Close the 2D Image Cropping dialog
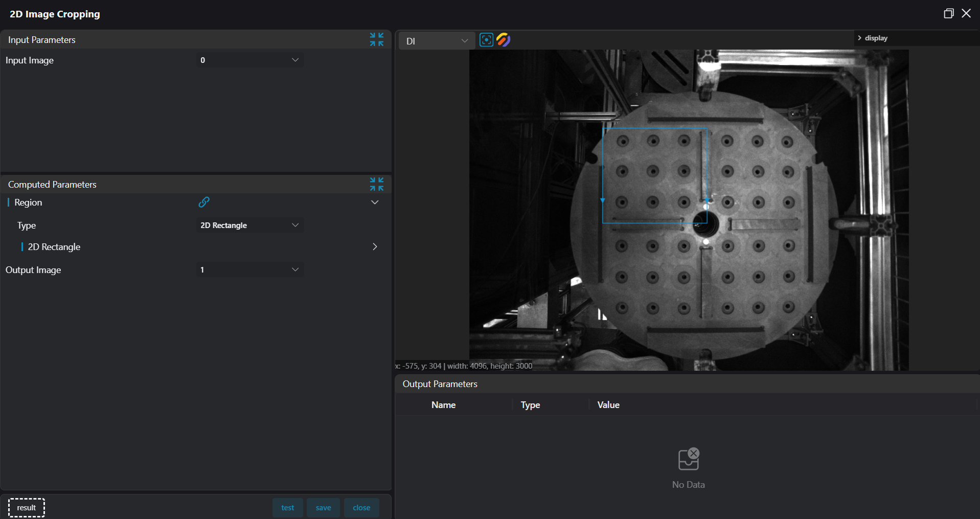 [x=966, y=13]
